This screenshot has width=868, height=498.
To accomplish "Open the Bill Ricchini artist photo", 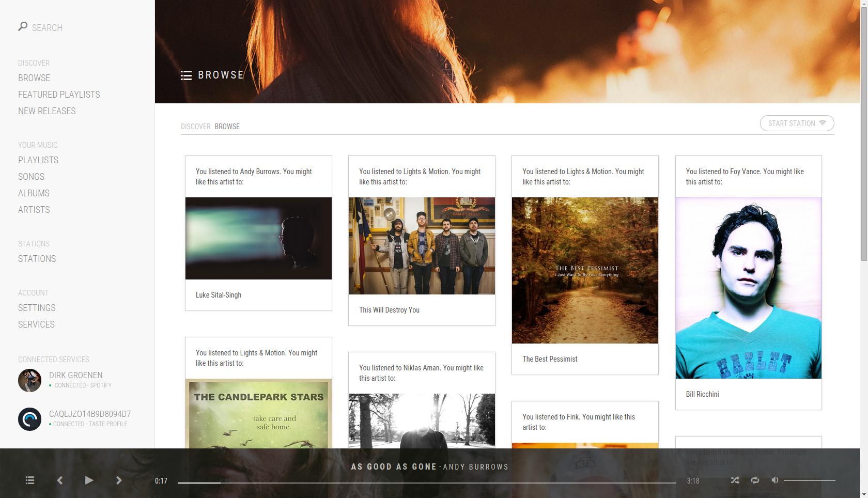I will click(x=748, y=288).
